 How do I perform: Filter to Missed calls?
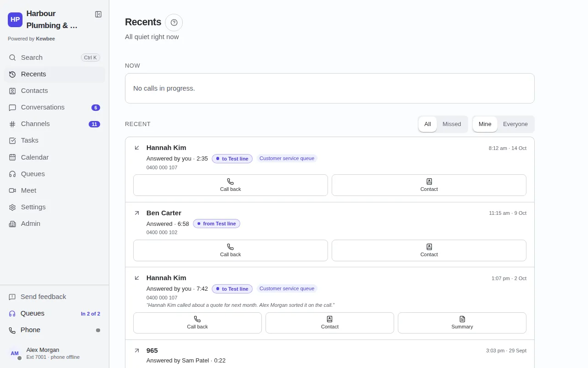coord(452,124)
